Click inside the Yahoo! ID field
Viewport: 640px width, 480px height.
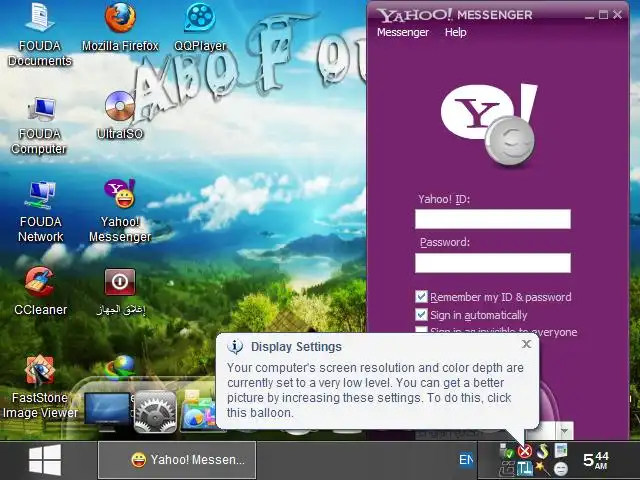493,219
